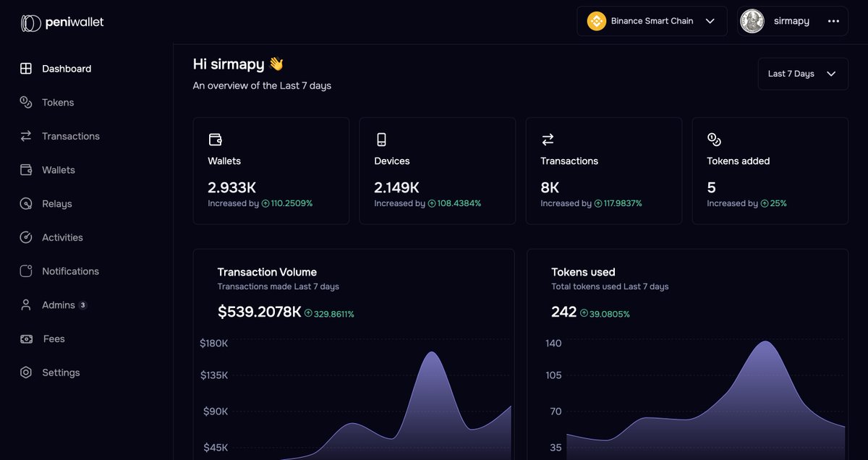Open the three-dot account options menu
Viewport: 868px width, 460px height.
point(833,21)
